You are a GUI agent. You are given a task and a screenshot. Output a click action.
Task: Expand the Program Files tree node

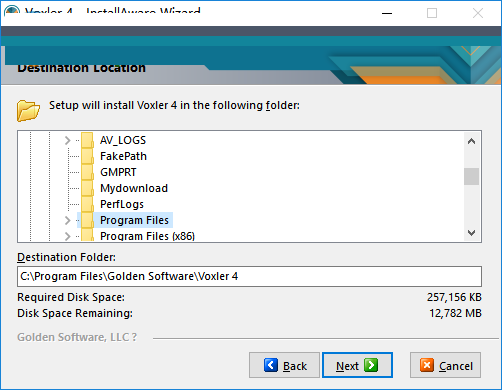click(x=68, y=220)
